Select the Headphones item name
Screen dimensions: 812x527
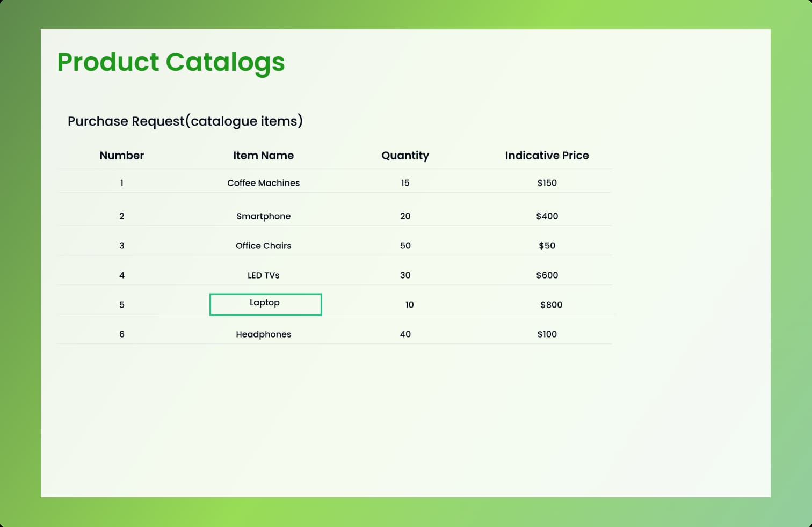click(263, 334)
